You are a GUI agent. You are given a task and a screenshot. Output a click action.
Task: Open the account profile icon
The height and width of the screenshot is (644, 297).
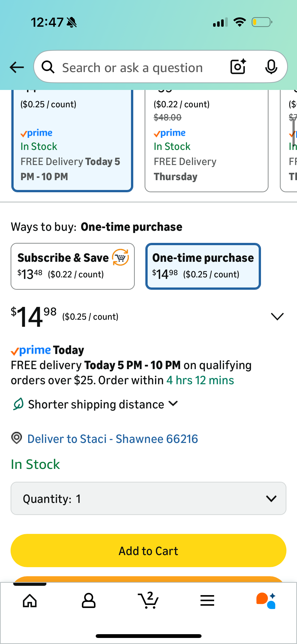click(89, 601)
